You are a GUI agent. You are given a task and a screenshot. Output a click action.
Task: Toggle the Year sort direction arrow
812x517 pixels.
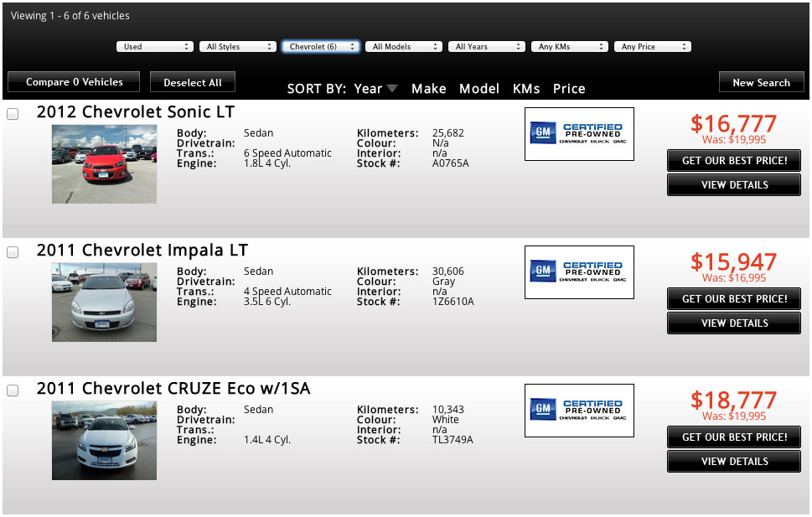point(392,89)
